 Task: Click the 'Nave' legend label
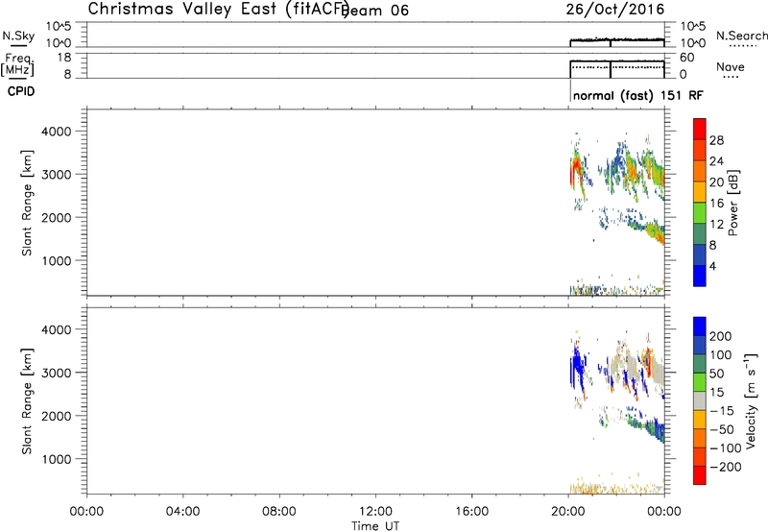[x=731, y=67]
